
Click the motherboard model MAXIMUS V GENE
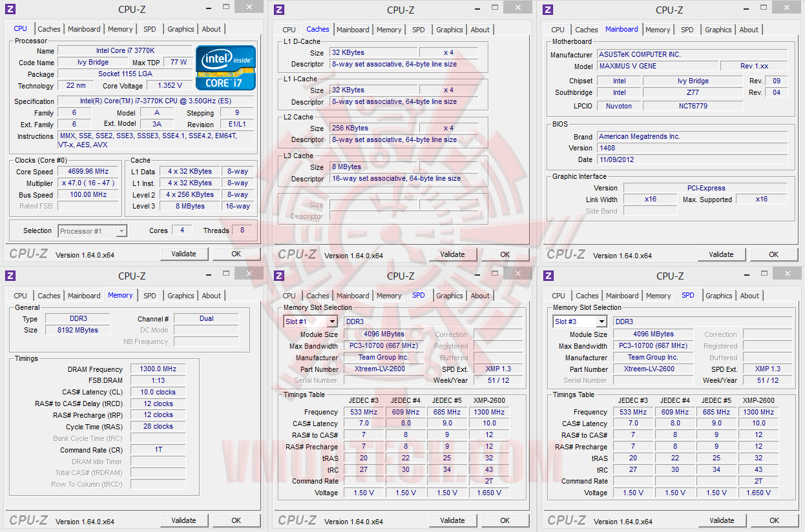point(657,66)
